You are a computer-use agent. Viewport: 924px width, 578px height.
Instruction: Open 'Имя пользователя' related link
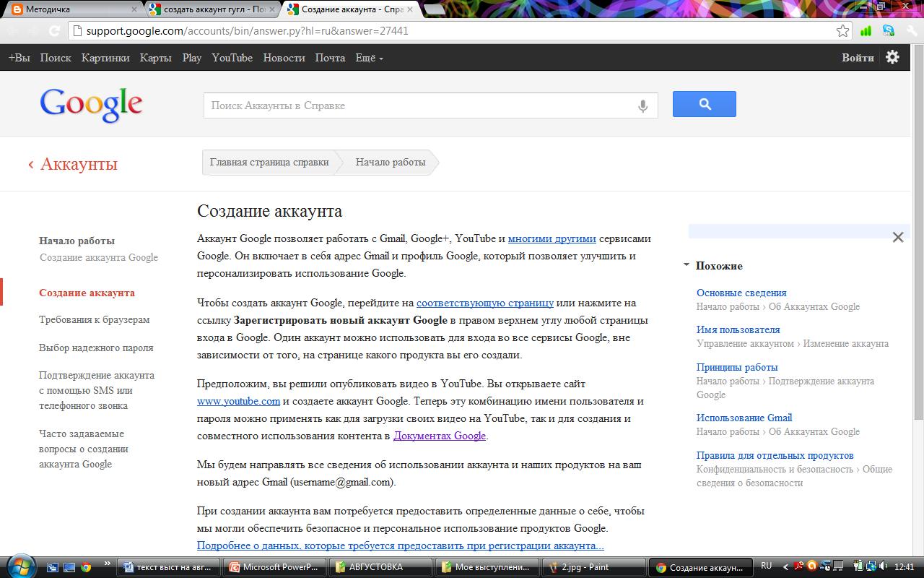point(738,329)
